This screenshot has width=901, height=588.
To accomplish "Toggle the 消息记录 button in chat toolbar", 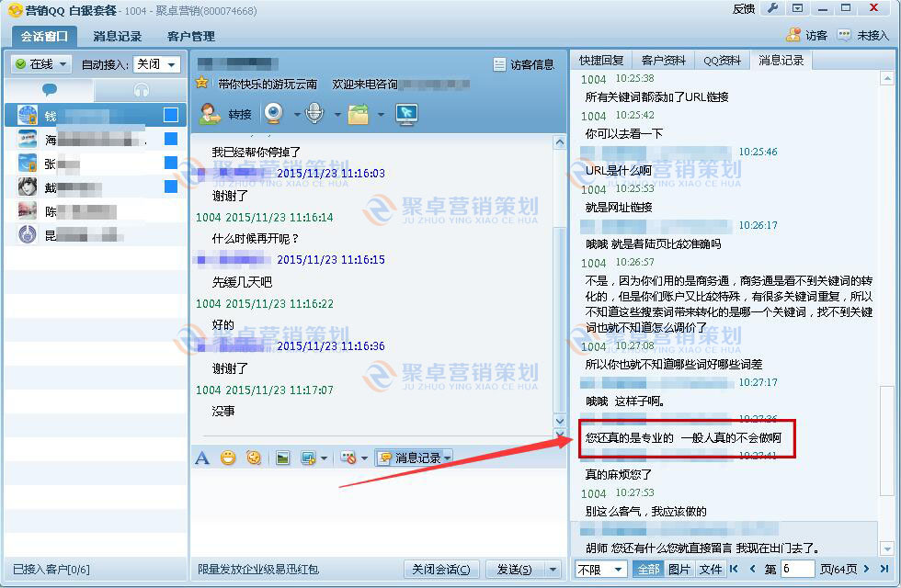I will [414, 458].
